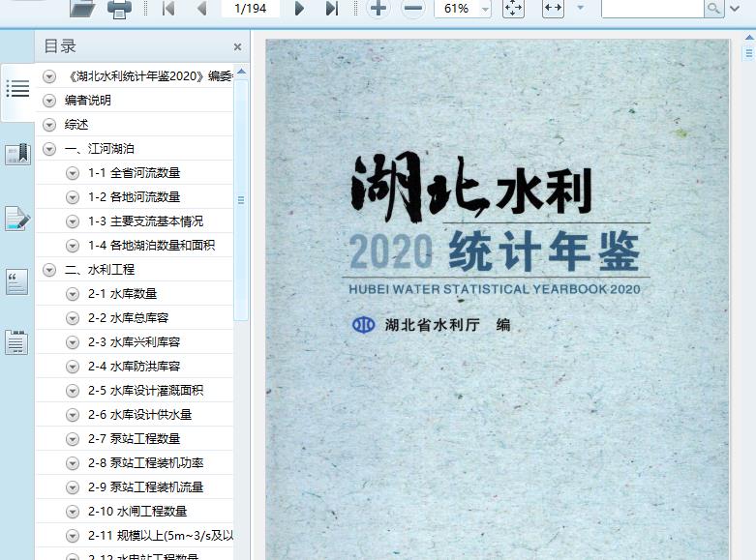Screen dimensions: 756x560
Task: Select 2-4 水库防洪库容 entry
Action: pos(134,367)
